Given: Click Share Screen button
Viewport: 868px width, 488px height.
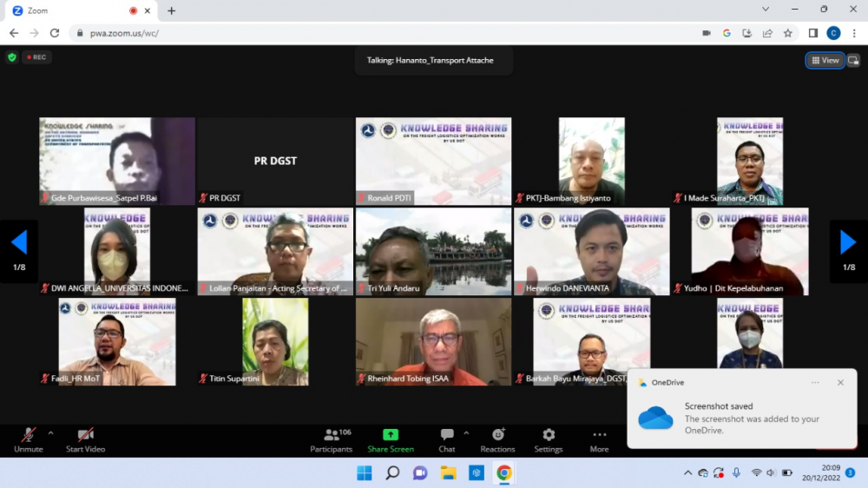Looking at the screenshot, I should tap(391, 440).
